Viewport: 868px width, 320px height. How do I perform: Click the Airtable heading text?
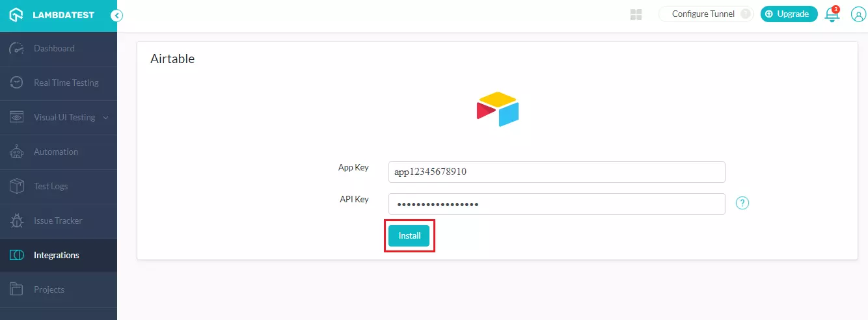point(172,59)
